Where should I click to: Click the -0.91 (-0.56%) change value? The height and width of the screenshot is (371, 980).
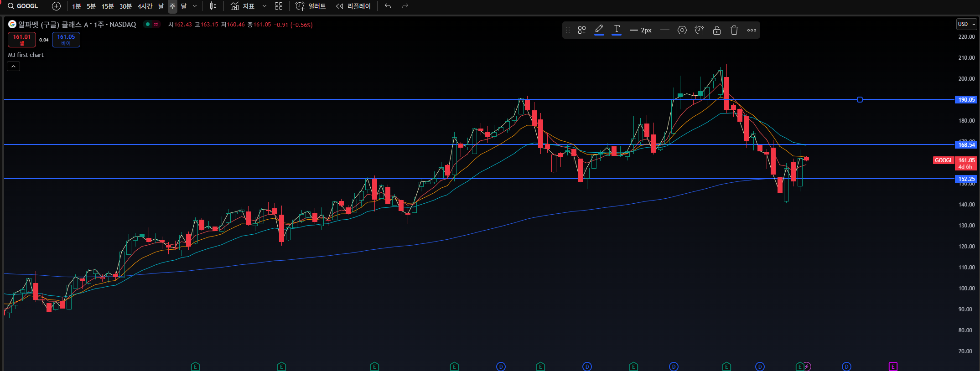[x=293, y=25]
